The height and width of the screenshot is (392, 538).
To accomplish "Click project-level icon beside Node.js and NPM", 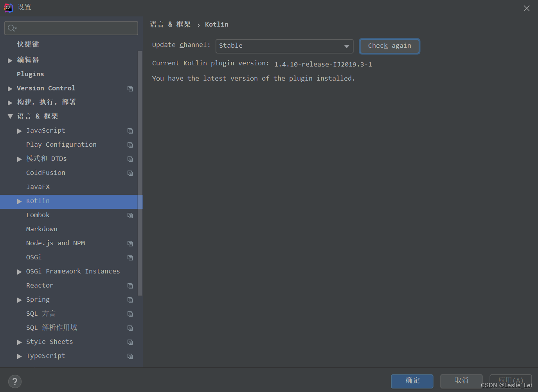I will [x=130, y=244].
